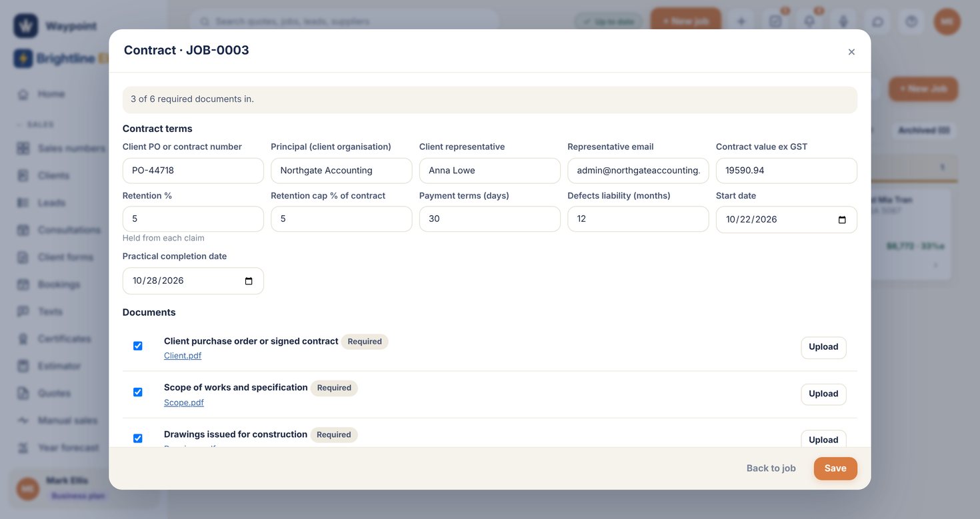The image size is (980, 519).
Task: Upload file for Scope of works
Action: click(823, 394)
